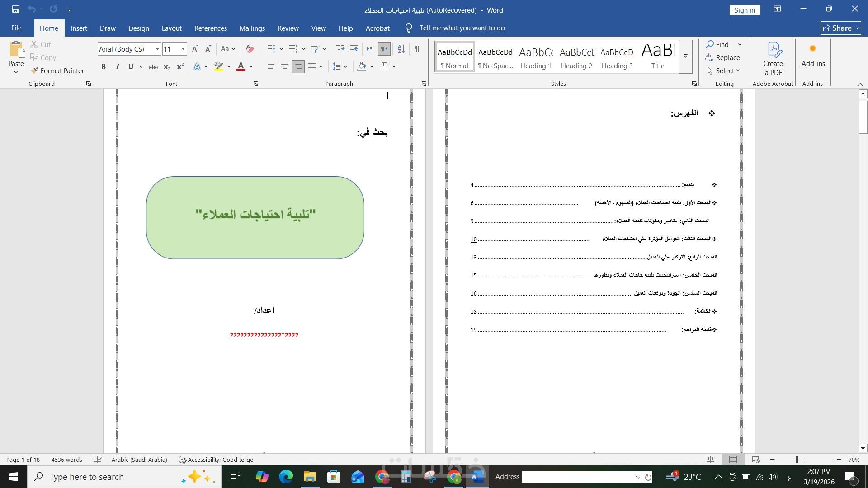The image size is (868, 488).
Task: Click the Sort paragraphs icon
Action: click(401, 49)
